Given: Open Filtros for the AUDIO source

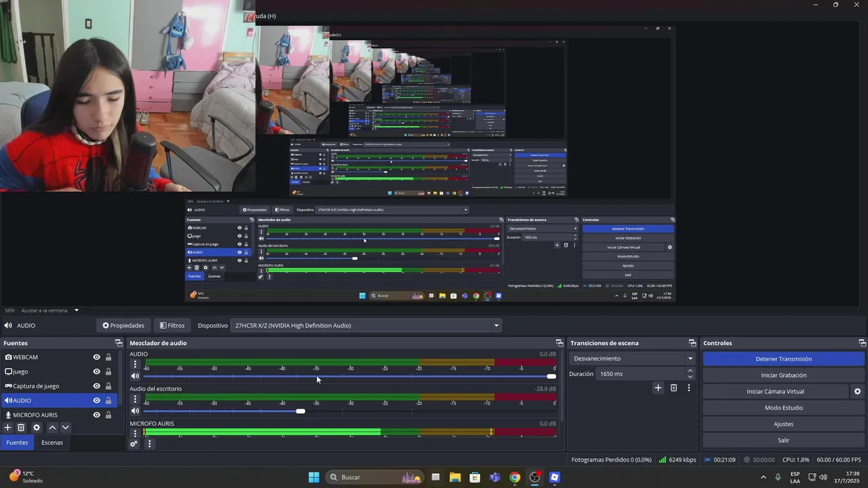Looking at the screenshot, I should point(172,325).
